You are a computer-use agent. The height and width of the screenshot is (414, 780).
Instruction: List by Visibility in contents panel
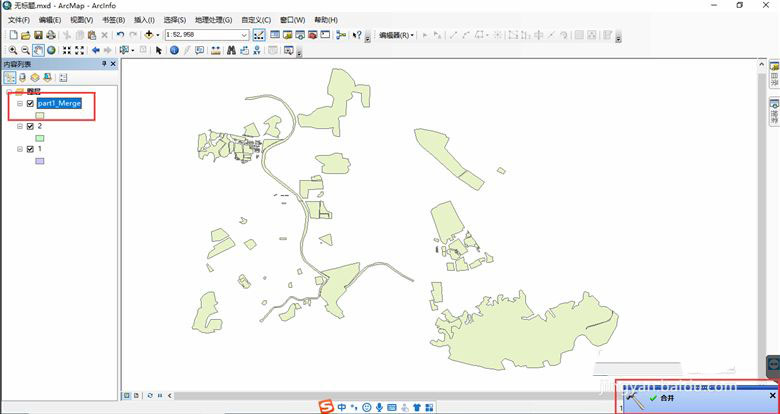(x=35, y=78)
